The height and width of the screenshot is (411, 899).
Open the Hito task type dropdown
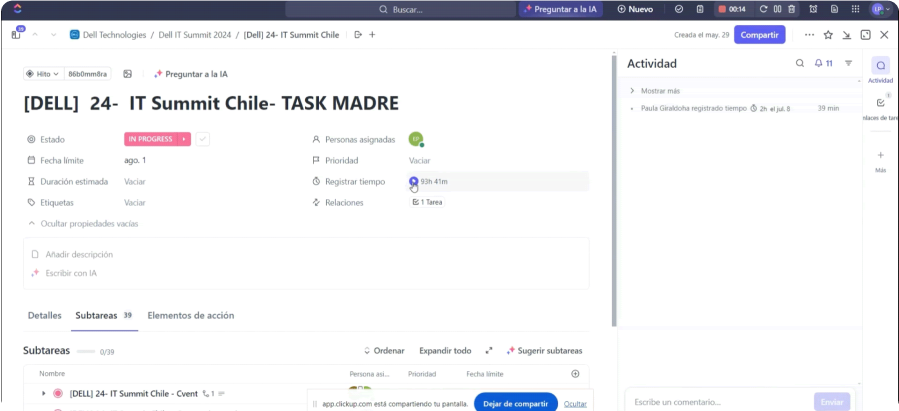[x=43, y=74]
